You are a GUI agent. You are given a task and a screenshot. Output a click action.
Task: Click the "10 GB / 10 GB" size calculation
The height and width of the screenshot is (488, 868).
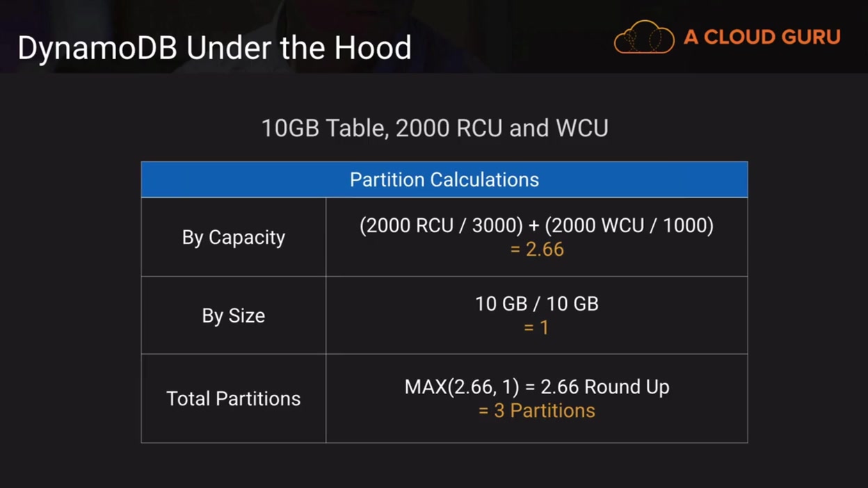536,304
